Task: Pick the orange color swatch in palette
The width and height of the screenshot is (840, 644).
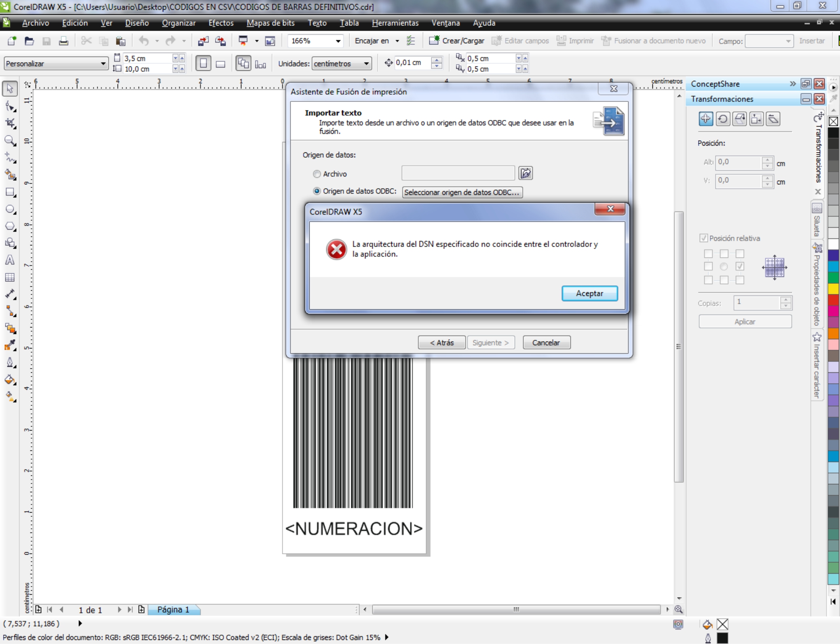Action: (834, 333)
